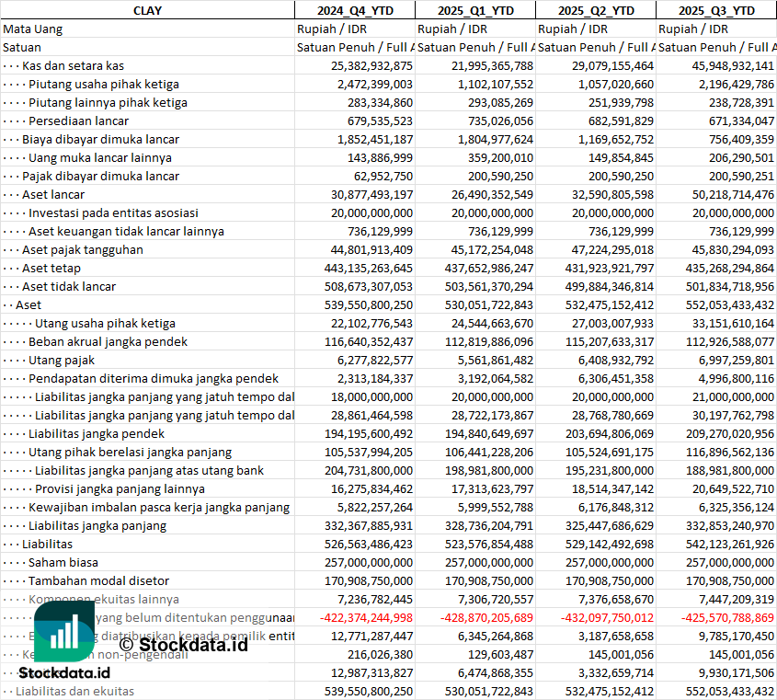The height and width of the screenshot is (700, 777).
Task: Select the 2024_Q4_YTD column header
Action: [354, 10]
